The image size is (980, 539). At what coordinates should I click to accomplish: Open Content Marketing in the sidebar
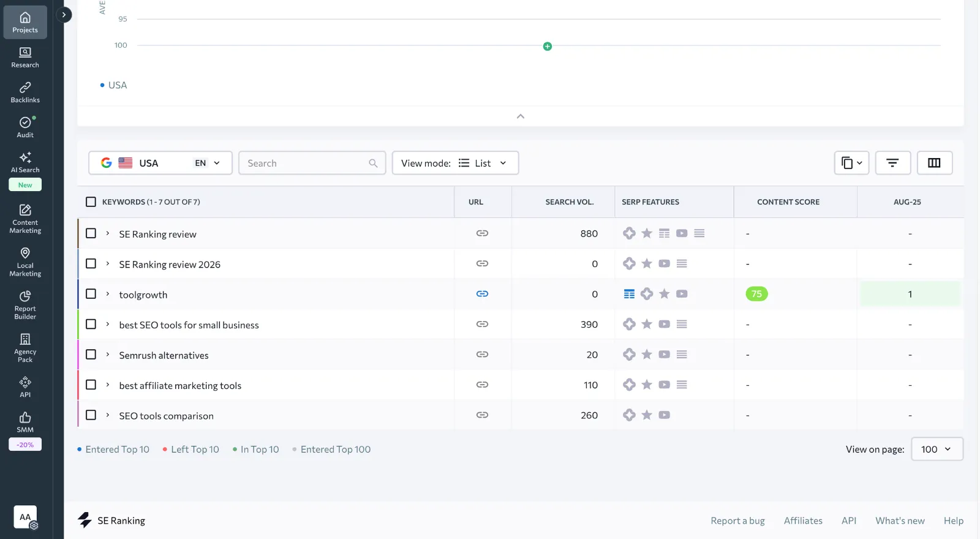tap(25, 219)
